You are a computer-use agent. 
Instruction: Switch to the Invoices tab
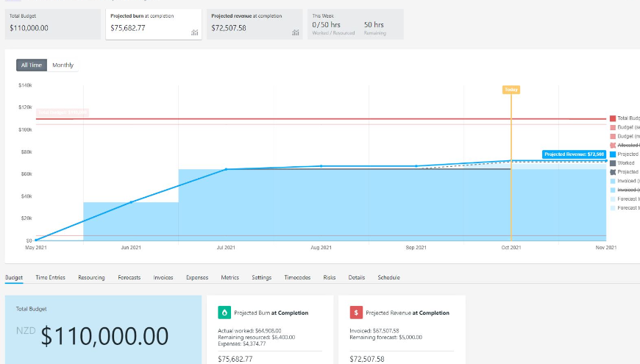(x=163, y=277)
